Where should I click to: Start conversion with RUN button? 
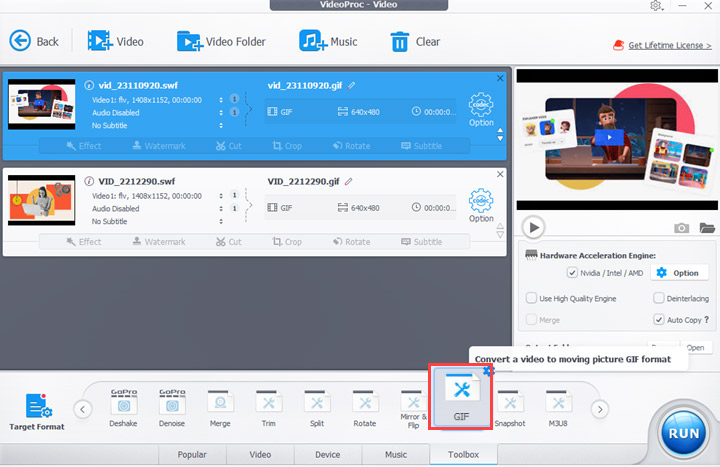pyautogui.click(x=684, y=433)
